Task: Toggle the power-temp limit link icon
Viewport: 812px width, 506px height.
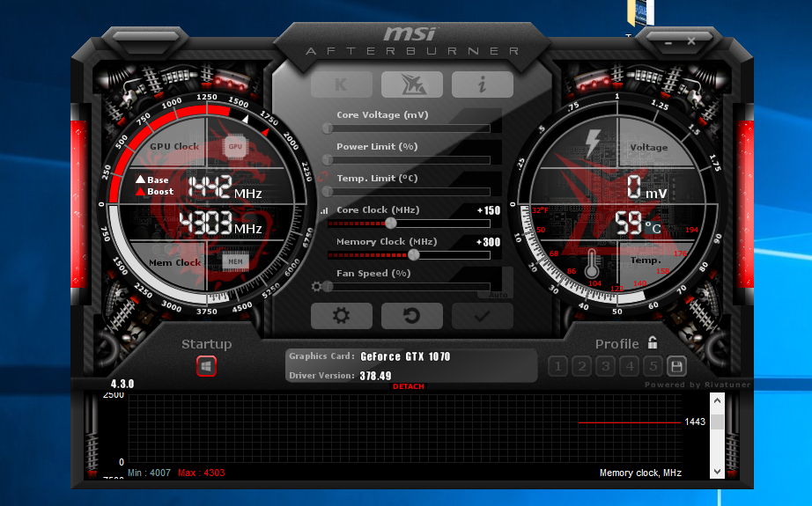Action: (323, 177)
